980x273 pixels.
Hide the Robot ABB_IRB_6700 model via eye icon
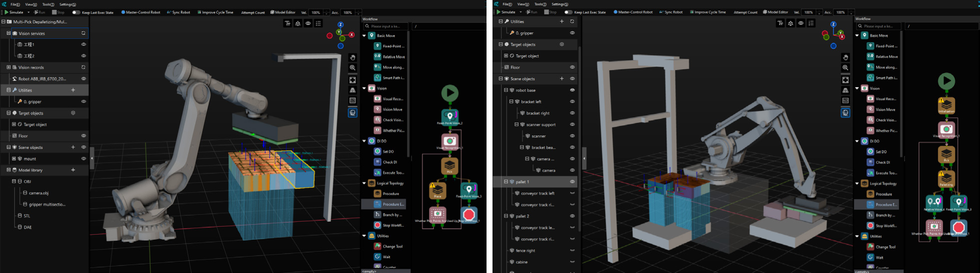[83, 79]
